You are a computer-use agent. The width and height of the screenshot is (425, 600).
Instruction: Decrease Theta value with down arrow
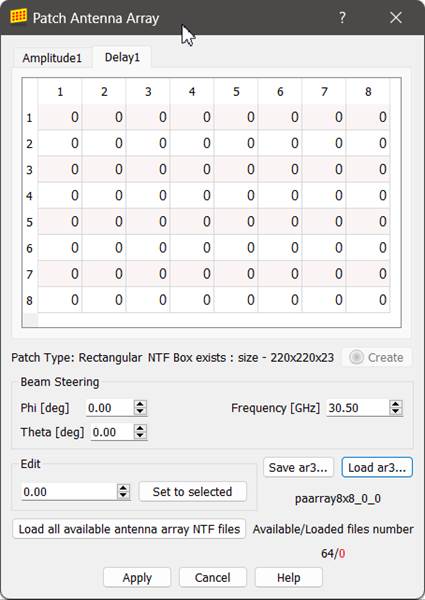pos(140,436)
